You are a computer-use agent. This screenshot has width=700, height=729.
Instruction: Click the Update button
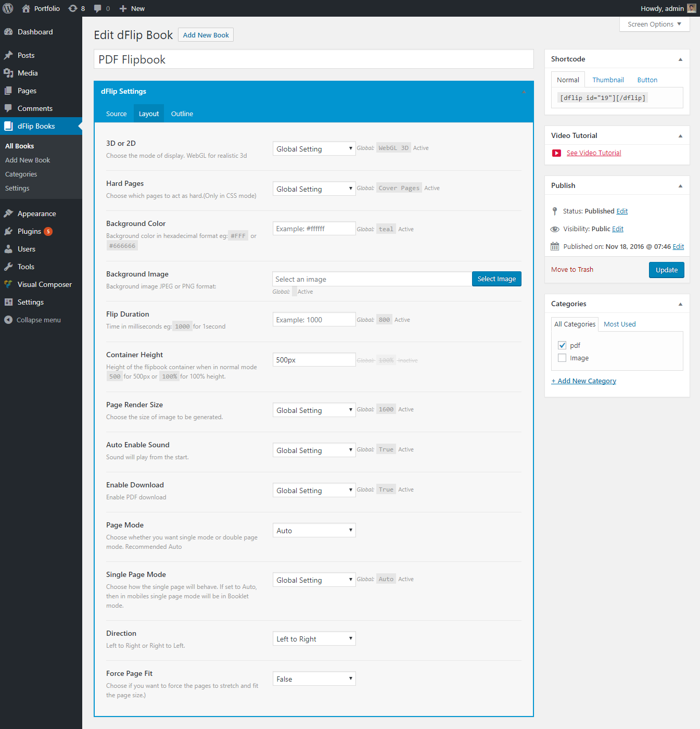tap(666, 270)
